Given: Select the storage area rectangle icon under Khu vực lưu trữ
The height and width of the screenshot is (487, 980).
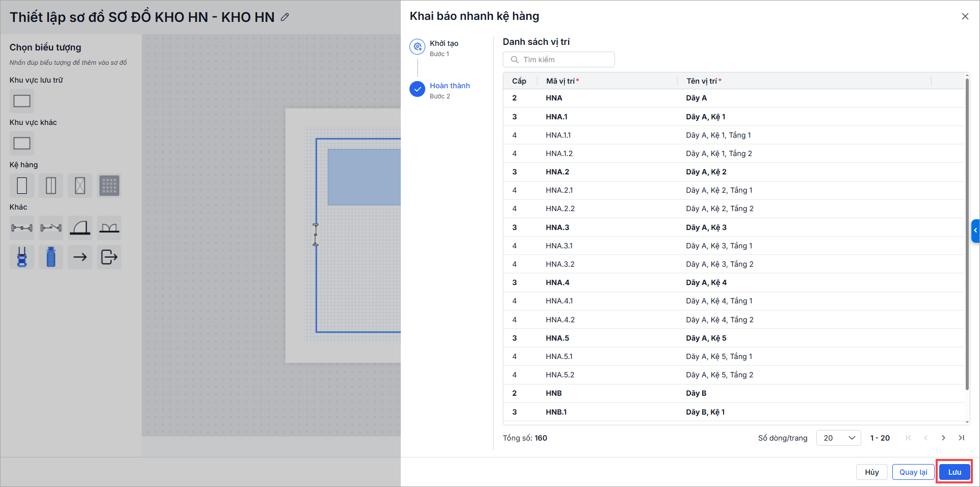Looking at the screenshot, I should coord(22,101).
